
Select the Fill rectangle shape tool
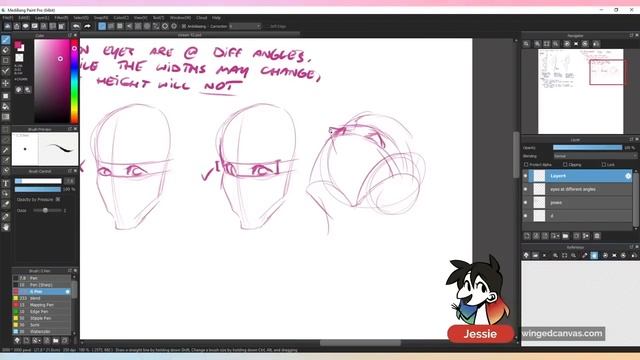pyautogui.click(x=6, y=96)
